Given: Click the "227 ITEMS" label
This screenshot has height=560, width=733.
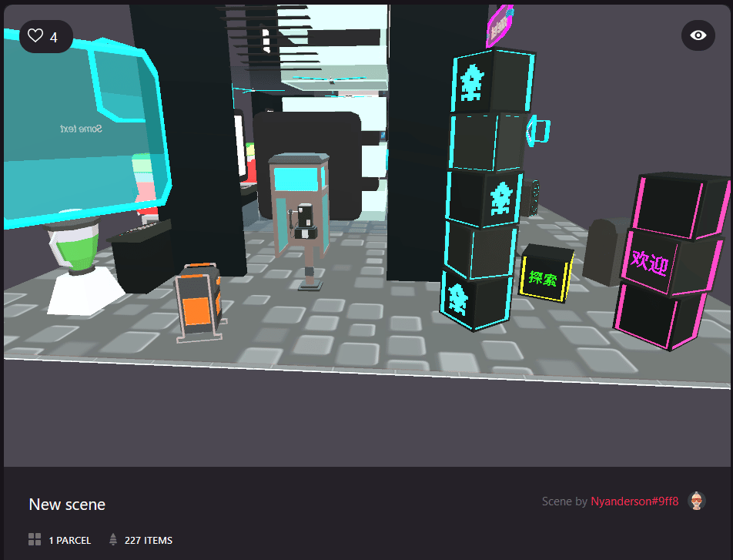Looking at the screenshot, I should point(148,541).
